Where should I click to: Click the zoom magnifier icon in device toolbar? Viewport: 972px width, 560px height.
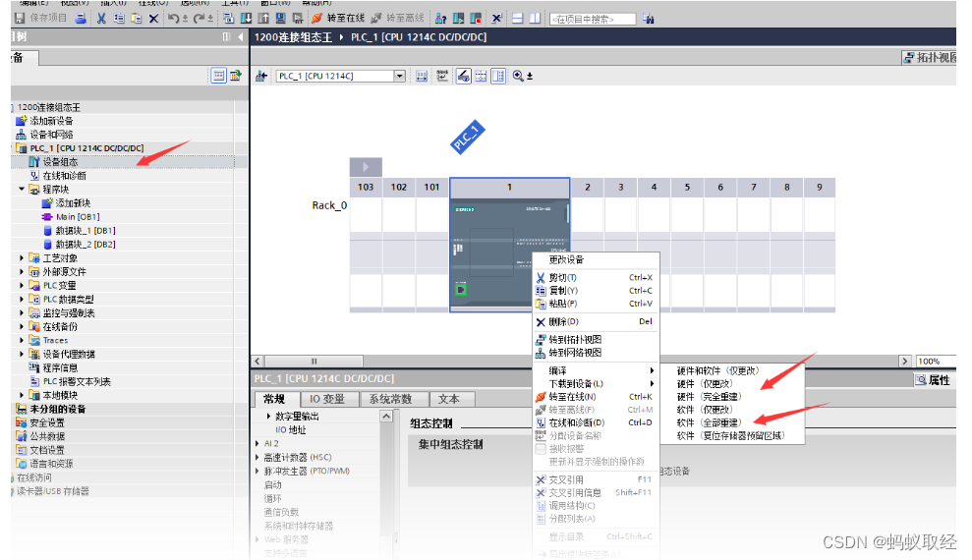click(518, 76)
